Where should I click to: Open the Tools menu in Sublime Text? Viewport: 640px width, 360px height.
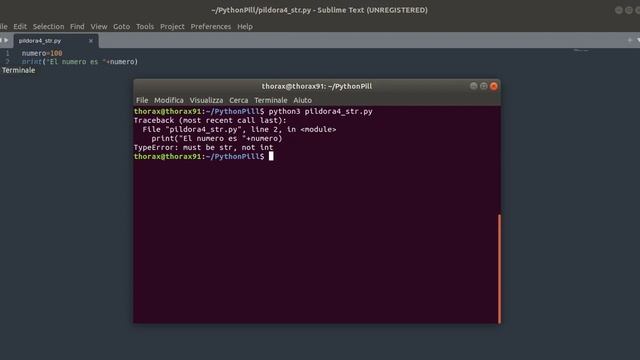point(145,27)
